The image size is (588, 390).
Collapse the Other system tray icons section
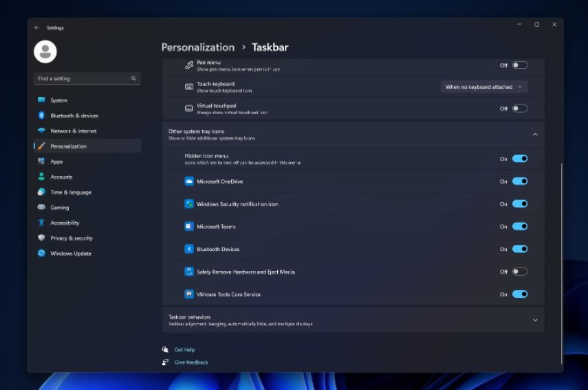click(535, 134)
